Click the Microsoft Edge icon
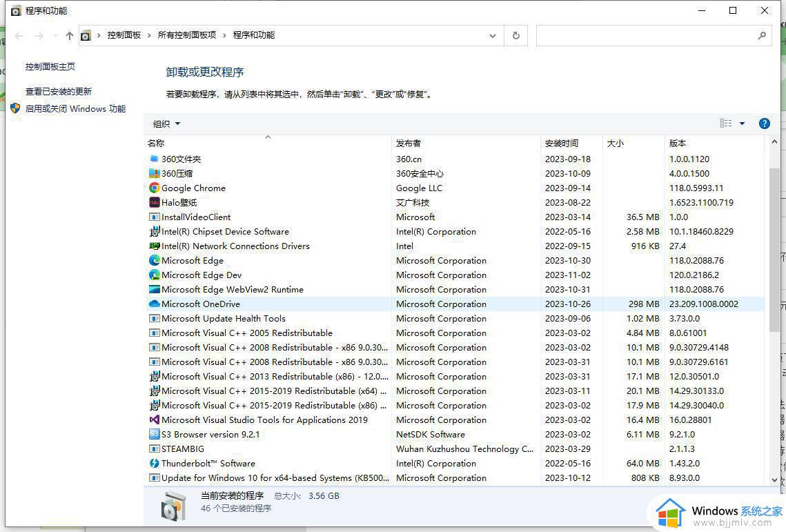The width and height of the screenshot is (786, 532). tap(155, 261)
